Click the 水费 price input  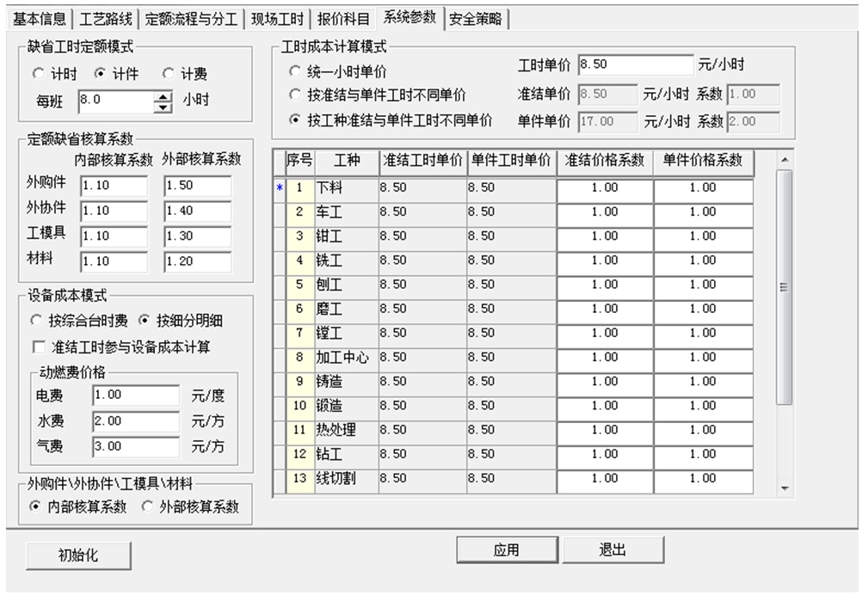click(x=136, y=421)
